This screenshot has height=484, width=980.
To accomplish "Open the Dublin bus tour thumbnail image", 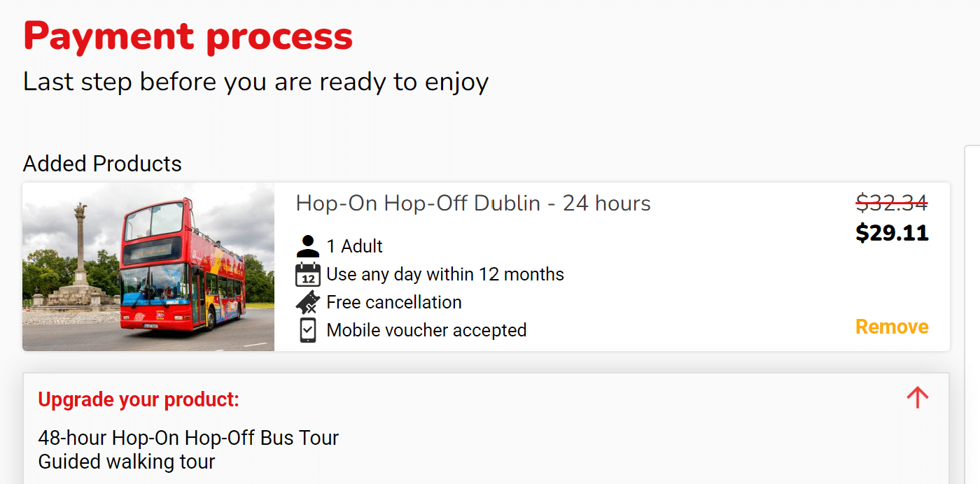I will [x=148, y=266].
